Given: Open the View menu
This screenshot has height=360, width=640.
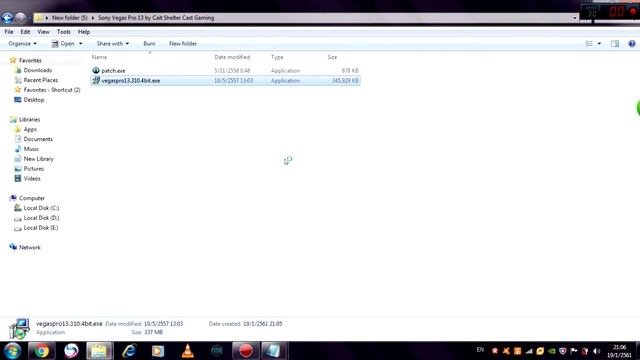Looking at the screenshot, I should 43,32.
